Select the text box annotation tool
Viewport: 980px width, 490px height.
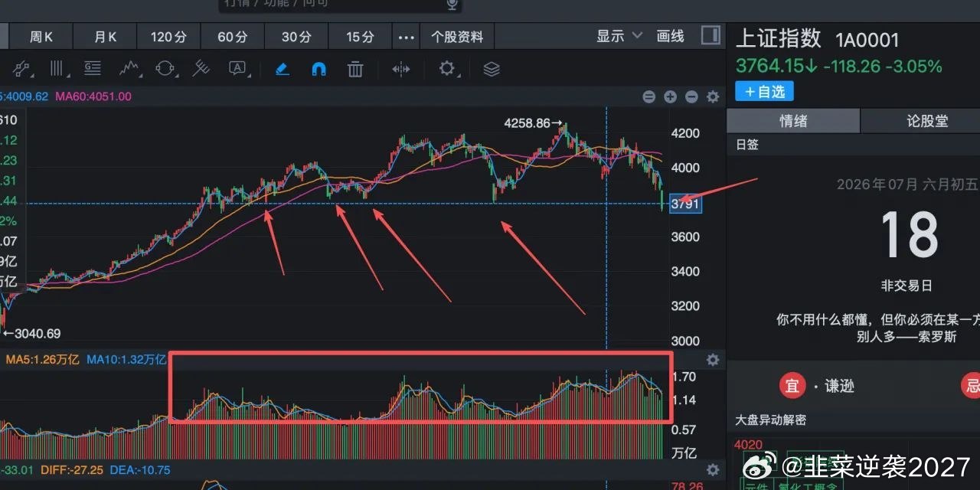[238, 69]
